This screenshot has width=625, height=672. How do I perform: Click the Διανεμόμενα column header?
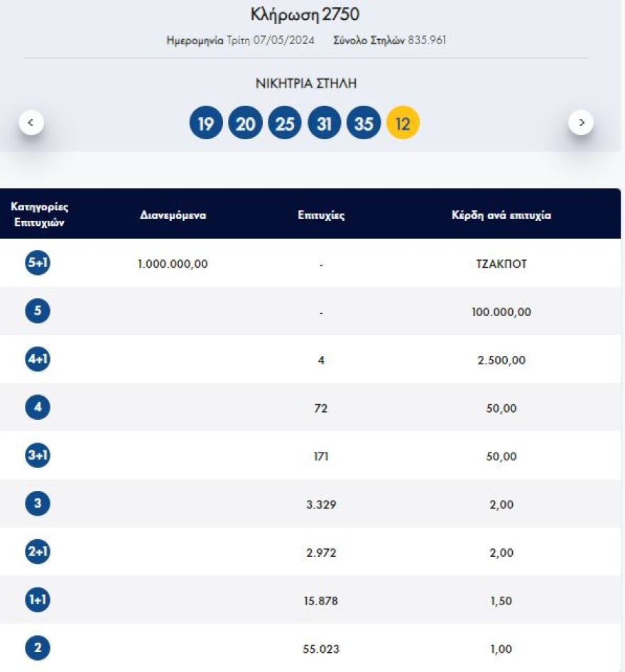coord(173,215)
